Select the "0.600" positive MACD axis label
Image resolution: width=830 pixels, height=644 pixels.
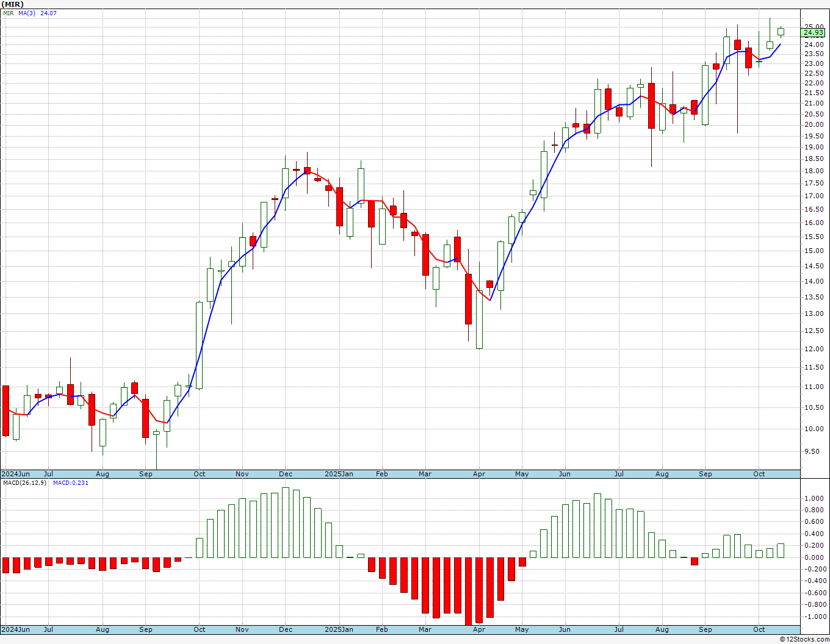pos(814,522)
